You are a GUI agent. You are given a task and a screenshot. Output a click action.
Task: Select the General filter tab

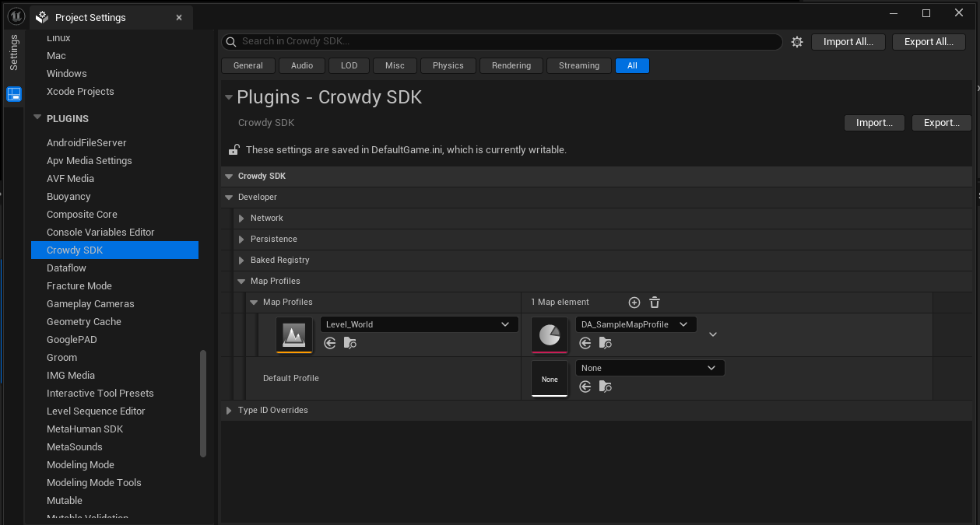pyautogui.click(x=248, y=66)
